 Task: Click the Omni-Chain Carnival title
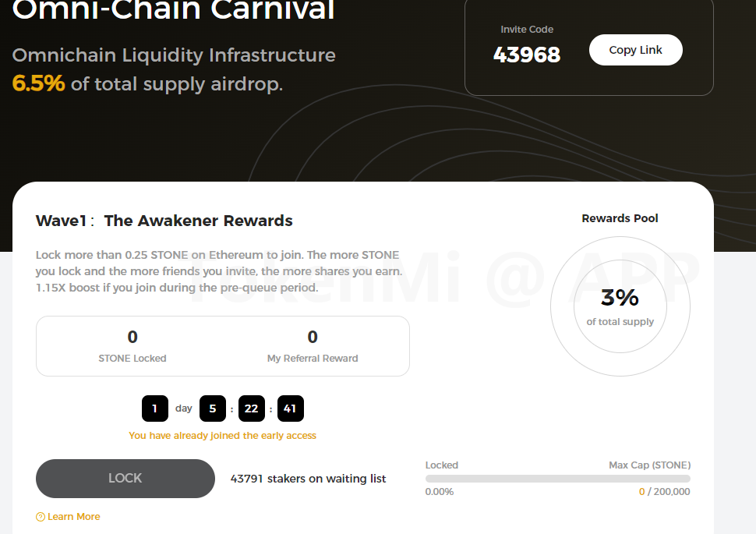tap(173, 10)
